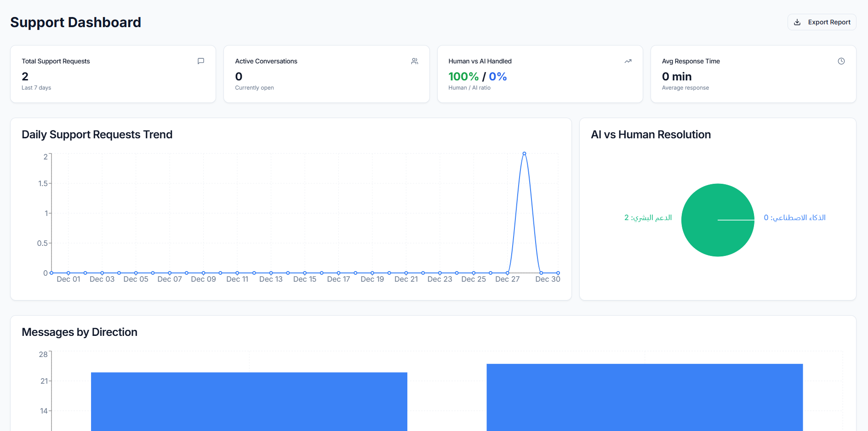Screen dimensions: 868x431
Task: Click the blue Arabic AI label
Action: pos(794,217)
